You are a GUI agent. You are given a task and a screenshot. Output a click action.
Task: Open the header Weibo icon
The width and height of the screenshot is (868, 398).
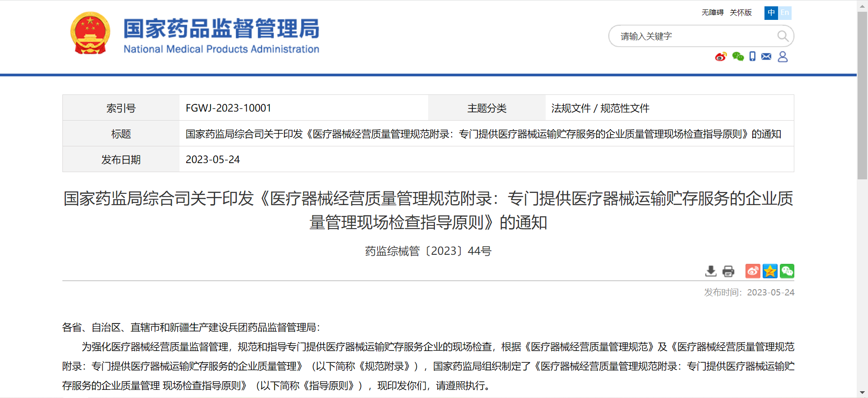pos(721,56)
